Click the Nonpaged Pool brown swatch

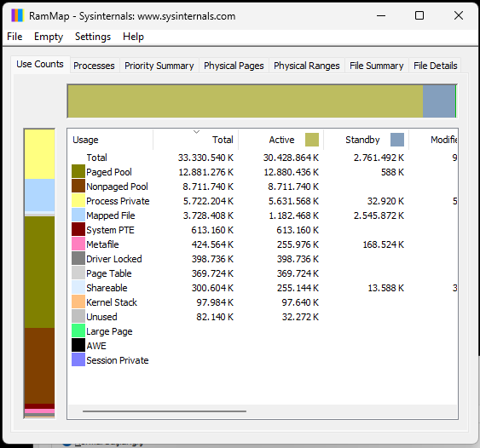coord(78,186)
